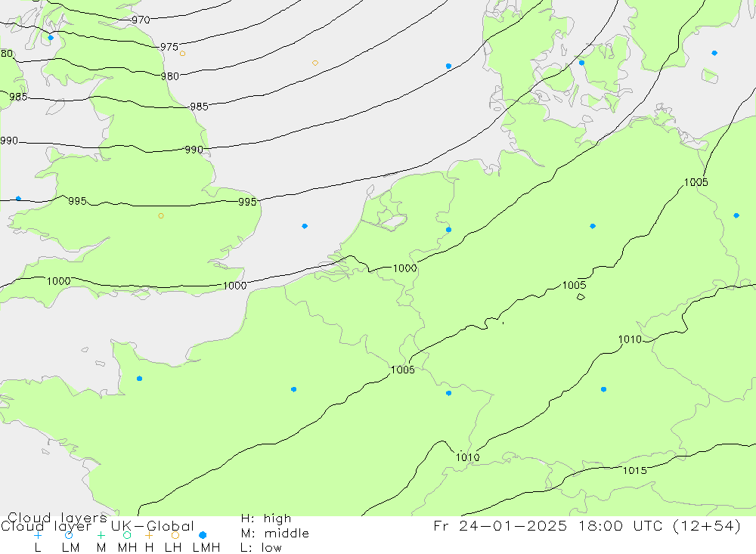Image resolution: width=756 pixels, height=554 pixels.
Task: Click the '18:00 UTC' valid time
Action: tap(623, 525)
